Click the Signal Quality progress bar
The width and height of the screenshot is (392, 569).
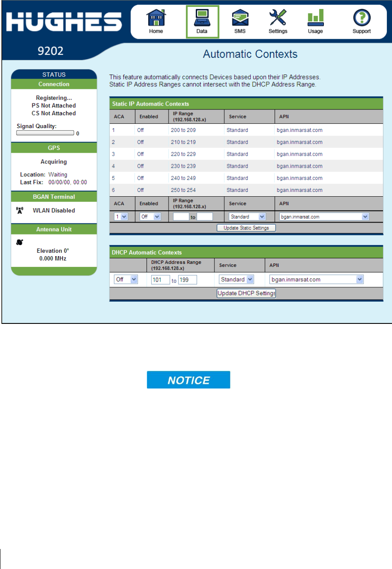[45, 133]
